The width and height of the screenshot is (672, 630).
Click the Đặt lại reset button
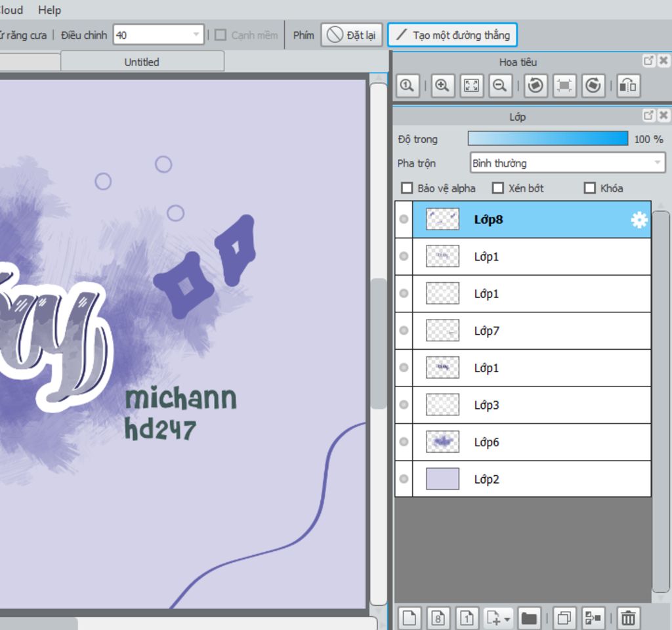click(352, 35)
